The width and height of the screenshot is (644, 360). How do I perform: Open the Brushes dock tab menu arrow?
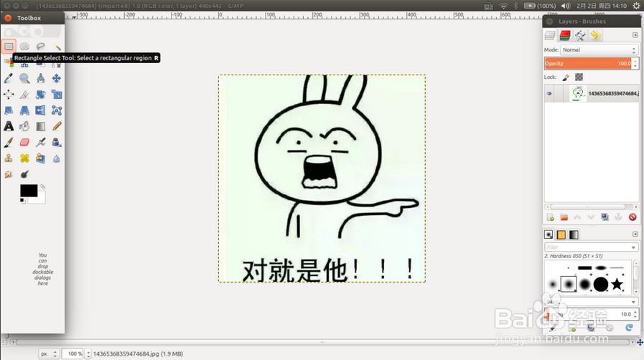click(x=635, y=234)
